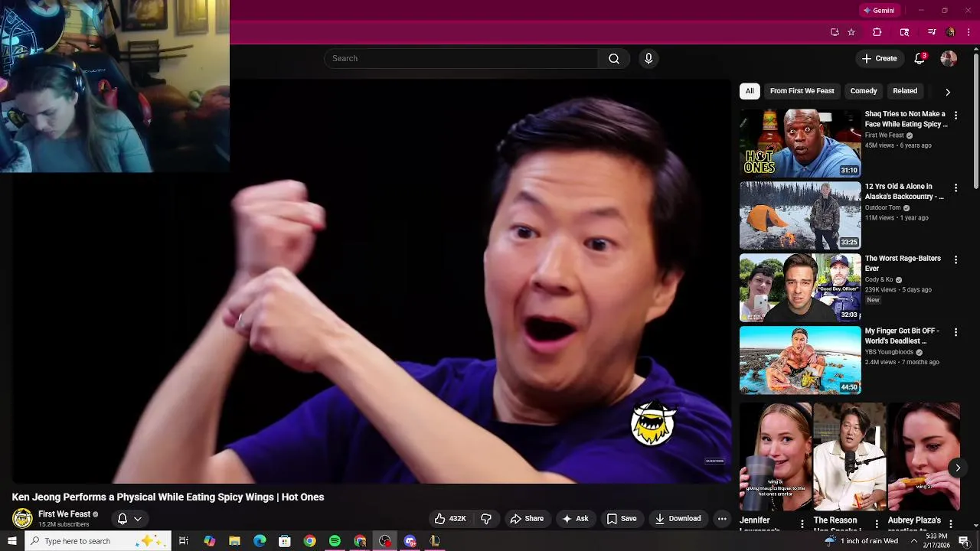
Task: Open options menu for Jennifer Lawrence short
Action: coord(802,524)
